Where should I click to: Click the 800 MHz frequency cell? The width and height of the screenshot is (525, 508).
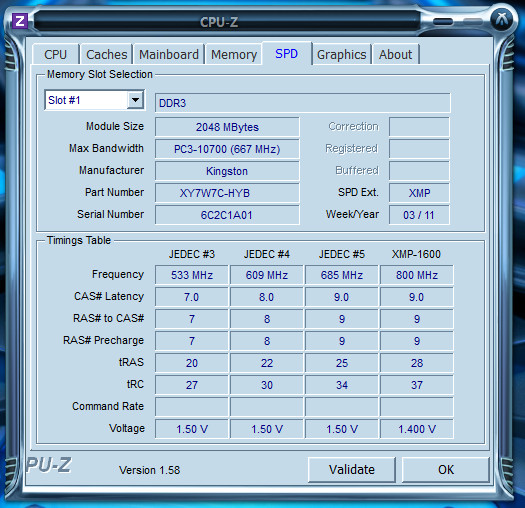click(x=417, y=275)
